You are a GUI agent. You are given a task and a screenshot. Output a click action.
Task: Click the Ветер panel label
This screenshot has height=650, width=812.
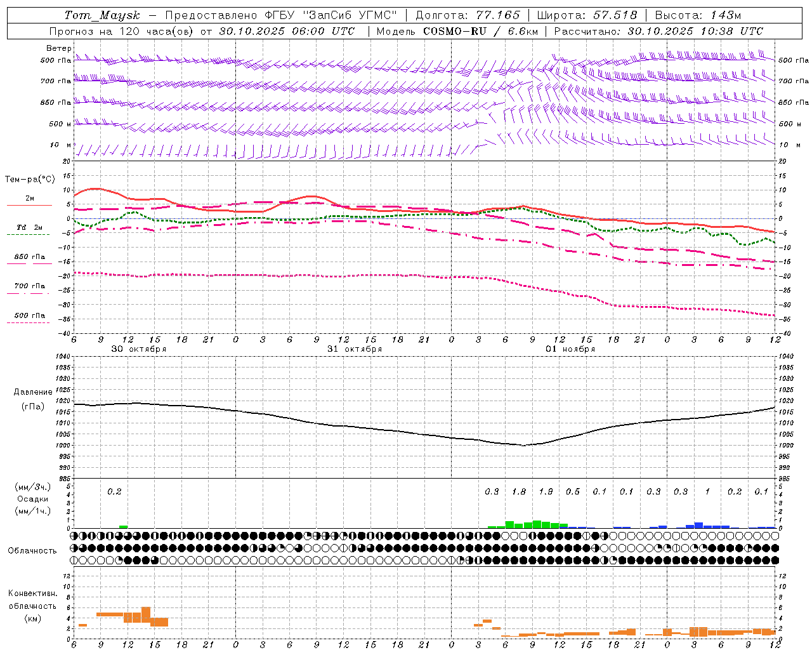[x=59, y=48]
